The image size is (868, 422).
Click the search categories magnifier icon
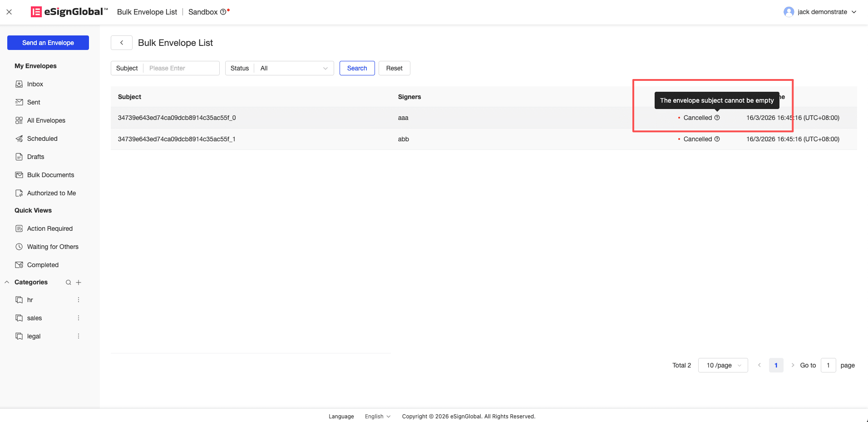pyautogui.click(x=69, y=283)
